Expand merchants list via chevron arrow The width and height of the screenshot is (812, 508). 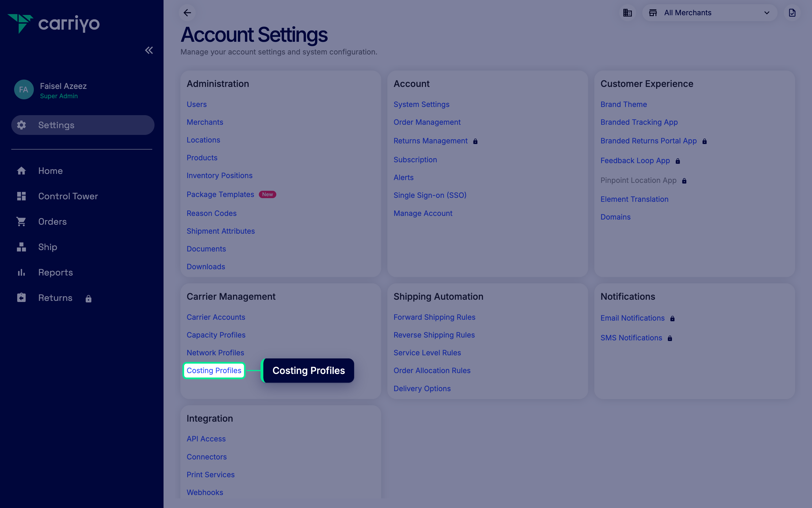pos(767,13)
